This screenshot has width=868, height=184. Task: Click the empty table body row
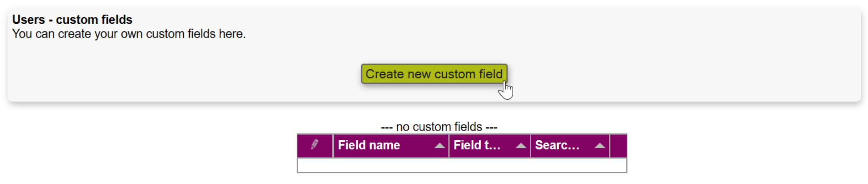(461, 165)
